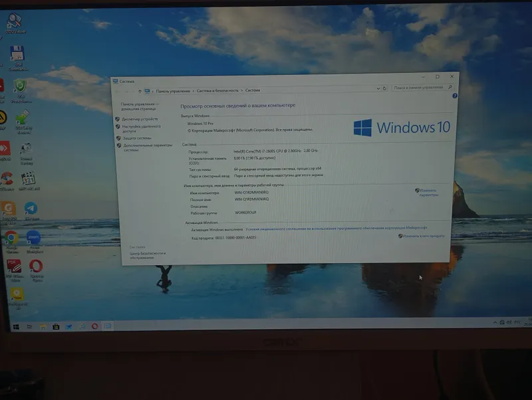Click the back navigation arrow
The width and height of the screenshot is (532, 400).
118,92
